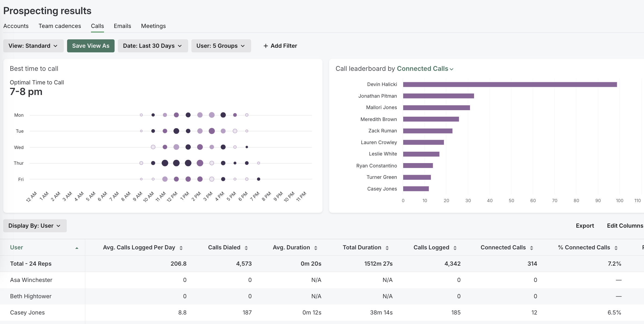The width and height of the screenshot is (644, 324).
Task: Sort by Avg. Calls Logged Per Day
Action: pos(181,247)
